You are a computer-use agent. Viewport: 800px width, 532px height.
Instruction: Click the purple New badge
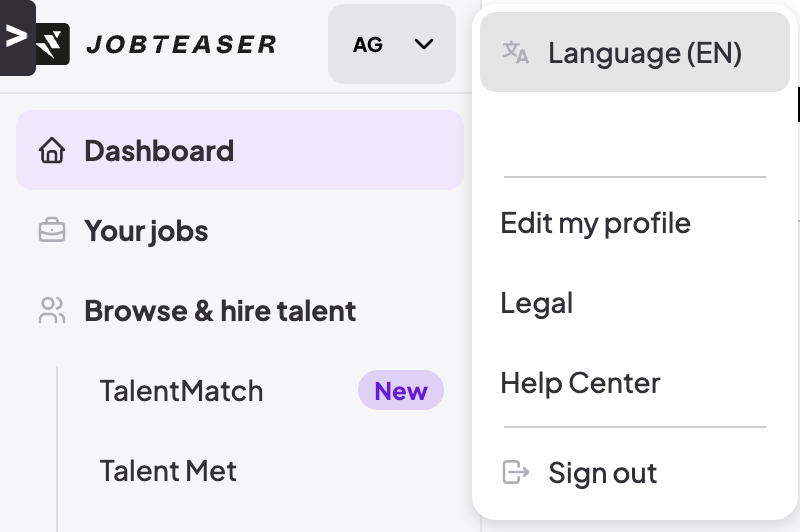[401, 391]
